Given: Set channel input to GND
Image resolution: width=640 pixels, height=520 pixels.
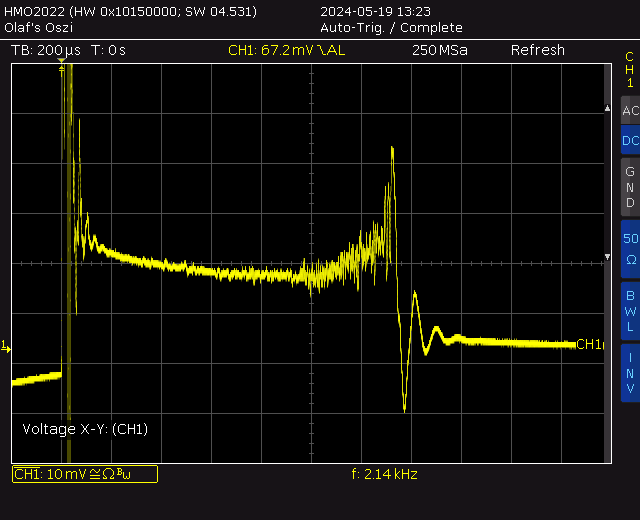Looking at the screenshot, I should (x=629, y=187).
